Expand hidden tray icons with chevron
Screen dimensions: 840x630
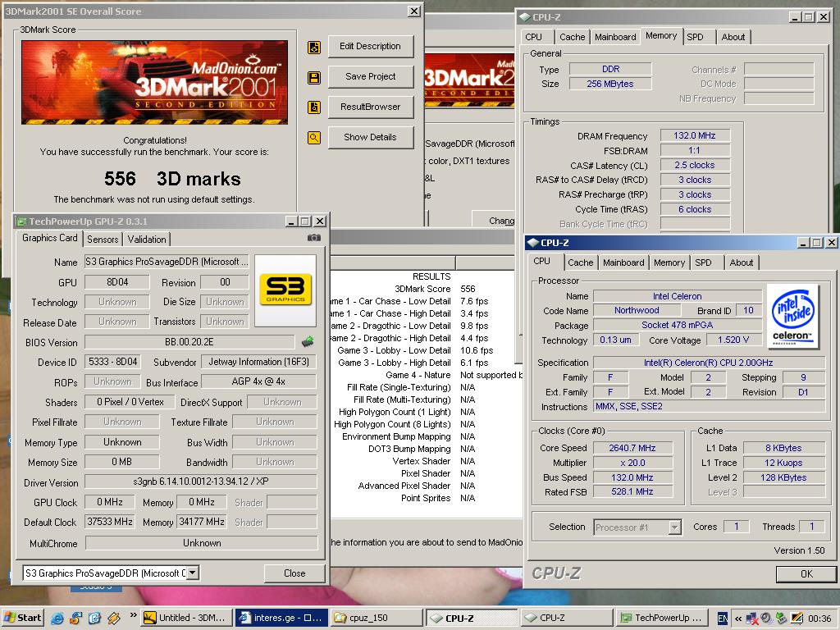(737, 619)
